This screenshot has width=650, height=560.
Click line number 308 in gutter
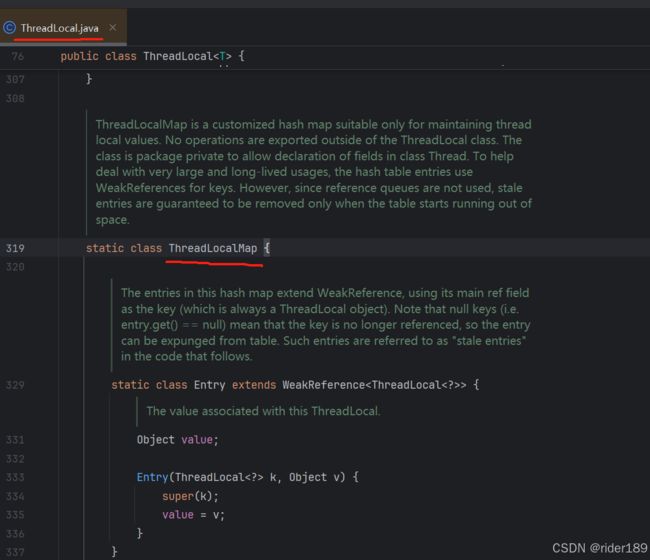click(15, 98)
